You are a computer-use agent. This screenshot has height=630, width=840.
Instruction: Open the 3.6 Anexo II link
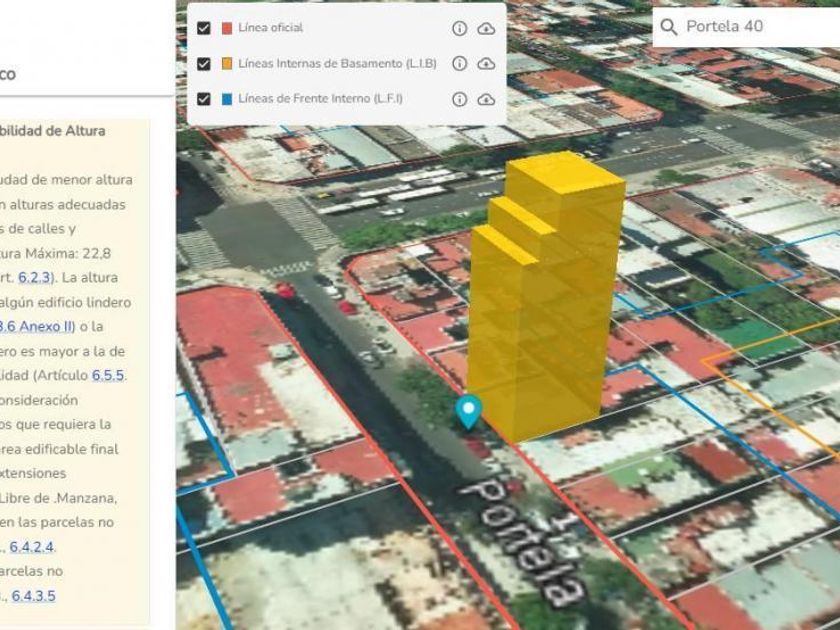click(36, 326)
